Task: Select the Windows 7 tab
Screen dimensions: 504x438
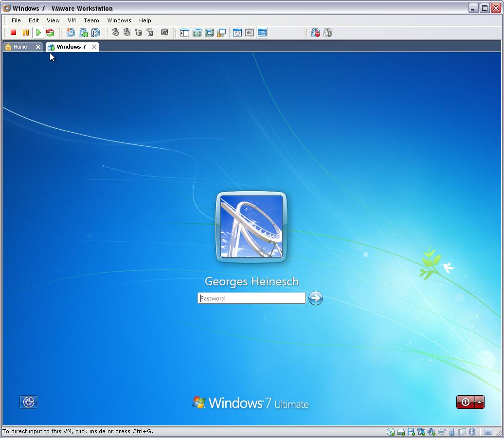Action: tap(71, 47)
